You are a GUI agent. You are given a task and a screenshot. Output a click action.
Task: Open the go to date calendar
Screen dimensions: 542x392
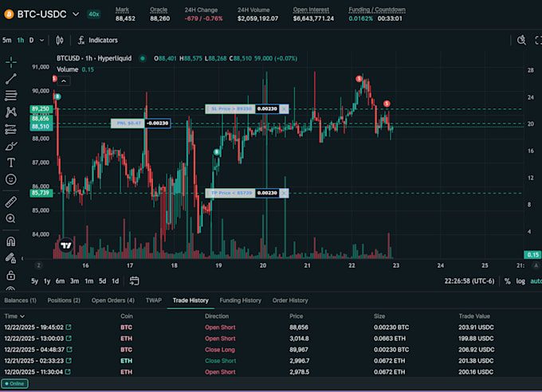pyautogui.click(x=134, y=281)
